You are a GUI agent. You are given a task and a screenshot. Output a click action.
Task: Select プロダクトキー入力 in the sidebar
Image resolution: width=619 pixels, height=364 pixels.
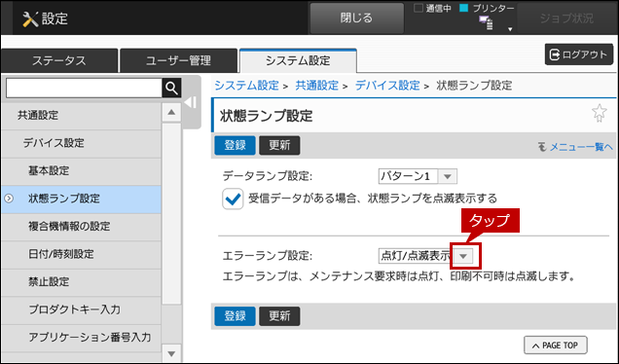[81, 309]
